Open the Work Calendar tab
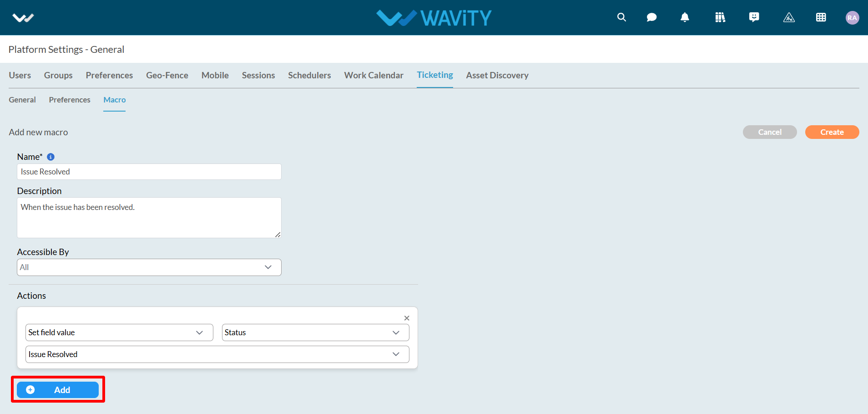This screenshot has width=868, height=414. click(x=374, y=75)
